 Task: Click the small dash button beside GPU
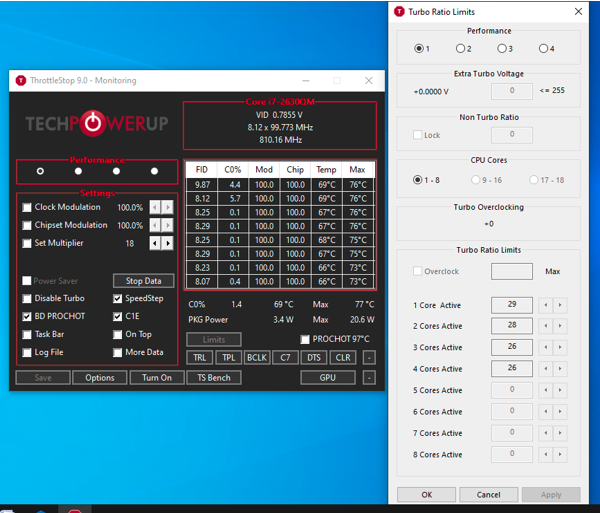[369, 378]
